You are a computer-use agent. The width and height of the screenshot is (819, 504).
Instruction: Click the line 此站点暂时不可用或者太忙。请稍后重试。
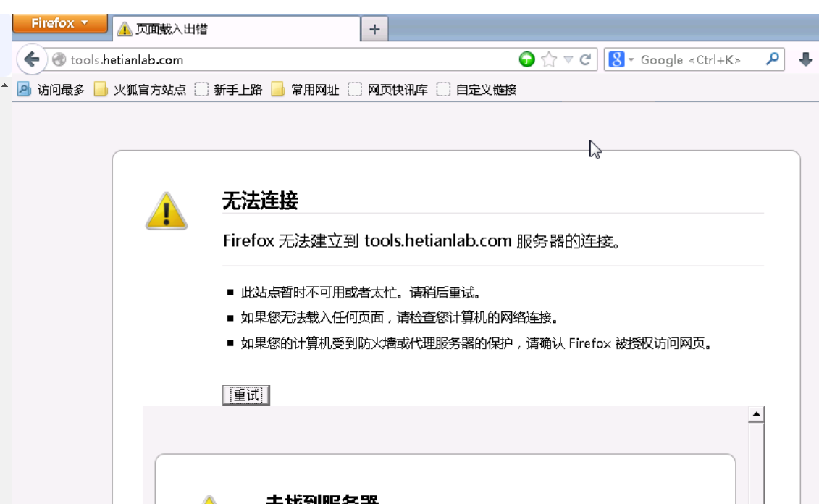361,293
